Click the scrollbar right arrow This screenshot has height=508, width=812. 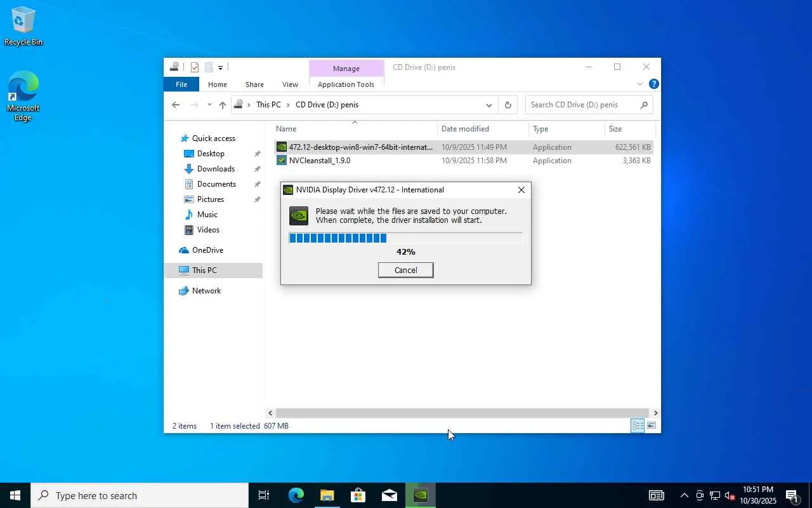tap(655, 413)
